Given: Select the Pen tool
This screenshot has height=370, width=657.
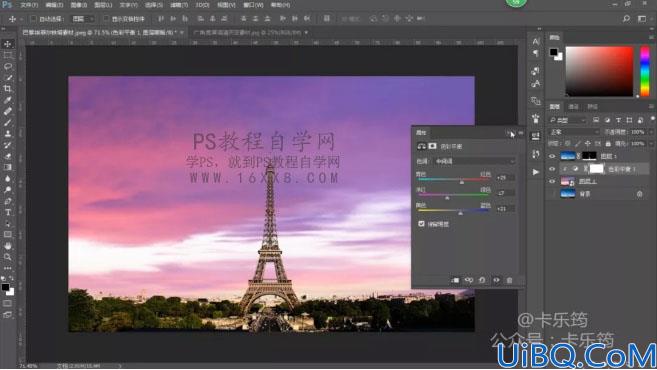Looking at the screenshot, I should 8,201.
